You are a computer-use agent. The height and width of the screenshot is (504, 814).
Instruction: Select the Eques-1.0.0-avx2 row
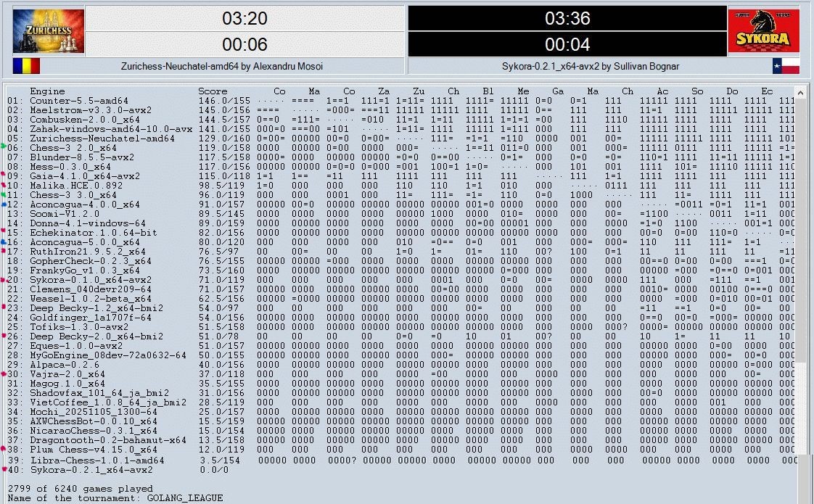pos(400,346)
